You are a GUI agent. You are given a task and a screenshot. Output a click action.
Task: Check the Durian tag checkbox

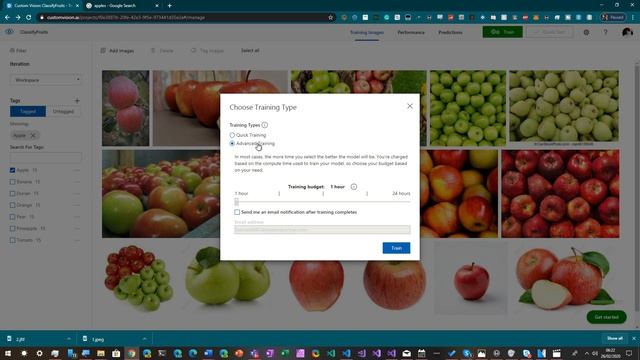(x=13, y=193)
